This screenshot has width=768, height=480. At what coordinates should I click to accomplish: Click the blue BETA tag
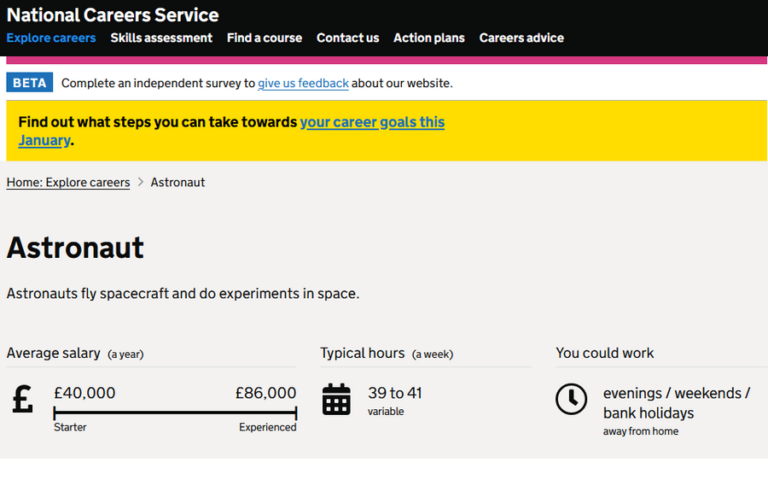[29, 83]
